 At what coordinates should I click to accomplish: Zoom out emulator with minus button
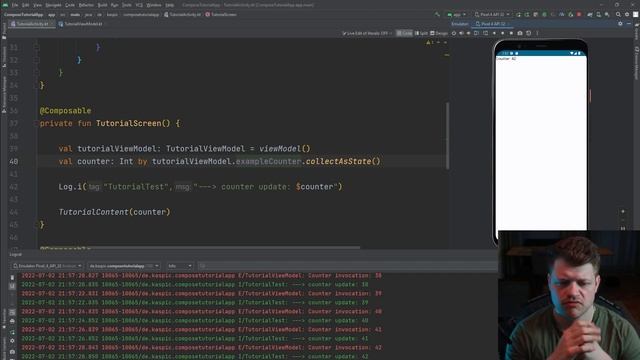point(623,220)
